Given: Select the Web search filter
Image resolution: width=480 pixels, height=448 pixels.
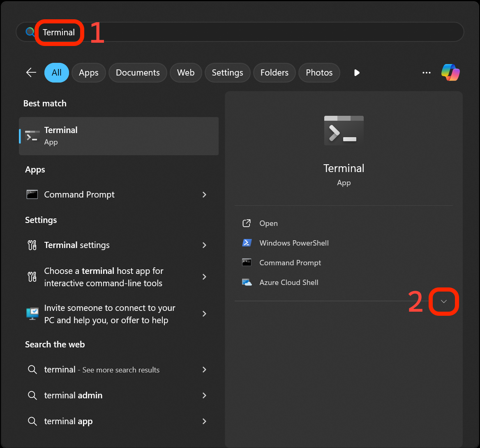Looking at the screenshot, I should [x=186, y=72].
